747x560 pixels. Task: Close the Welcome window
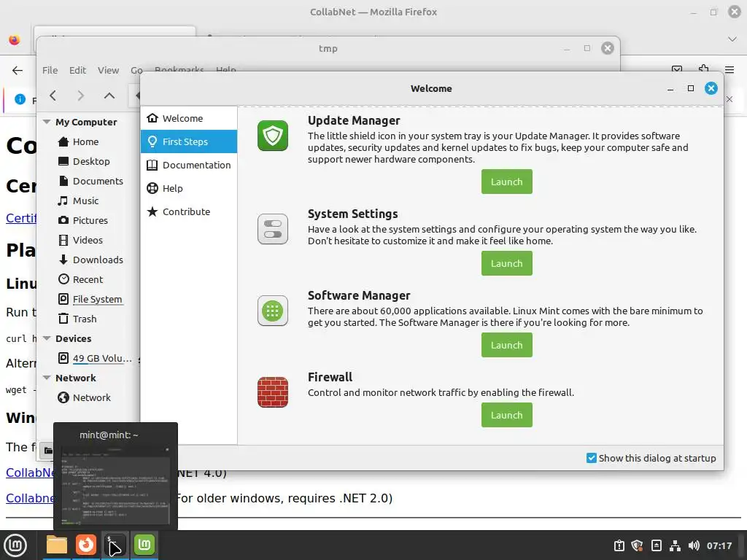711,88
